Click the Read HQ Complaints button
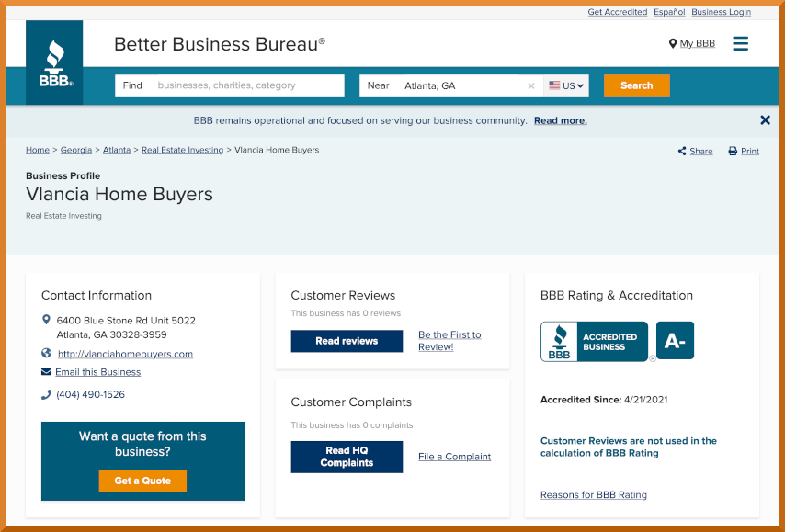The width and height of the screenshot is (785, 532). coord(347,457)
